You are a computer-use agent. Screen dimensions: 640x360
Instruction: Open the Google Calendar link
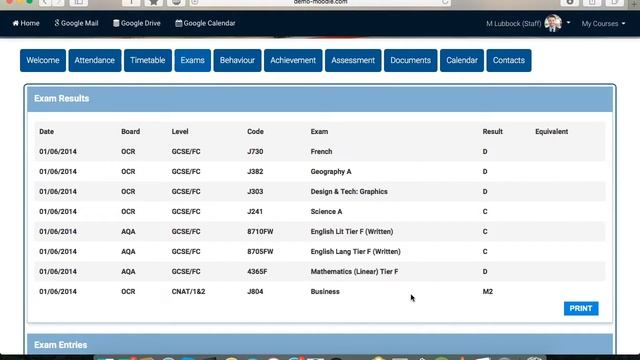pyautogui.click(x=205, y=23)
